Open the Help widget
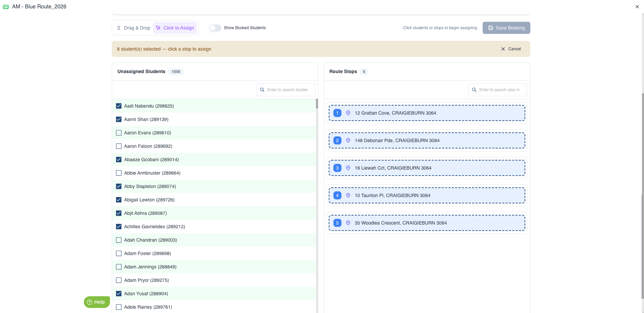 97,302
